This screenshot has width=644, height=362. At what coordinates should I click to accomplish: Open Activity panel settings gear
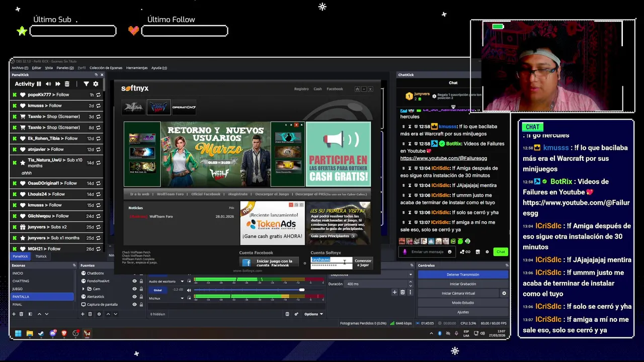[96, 84]
